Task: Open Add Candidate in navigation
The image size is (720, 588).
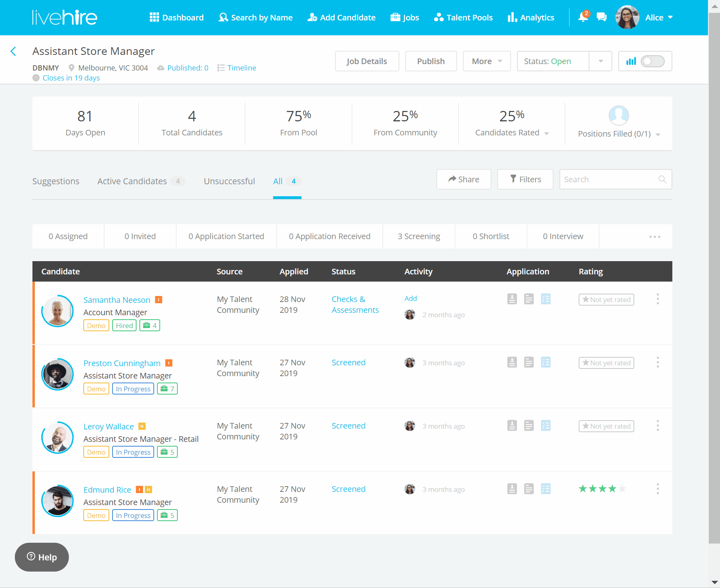Action: [x=342, y=17]
